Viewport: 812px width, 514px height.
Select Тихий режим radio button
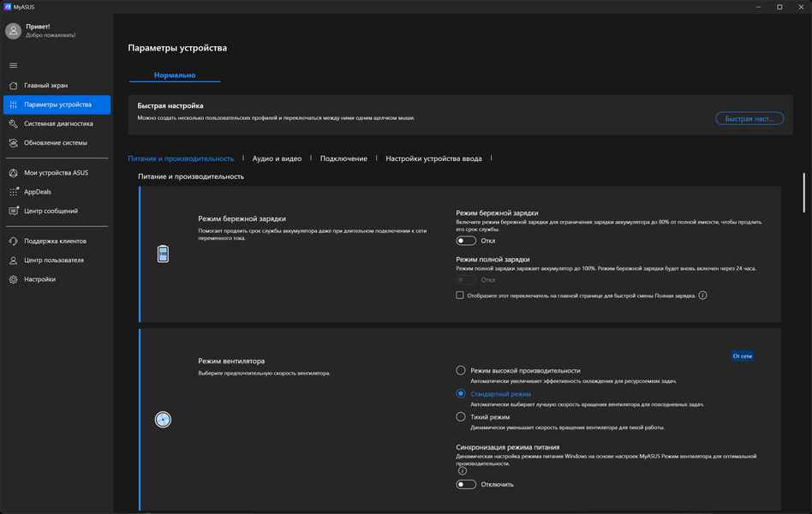pyautogui.click(x=460, y=416)
